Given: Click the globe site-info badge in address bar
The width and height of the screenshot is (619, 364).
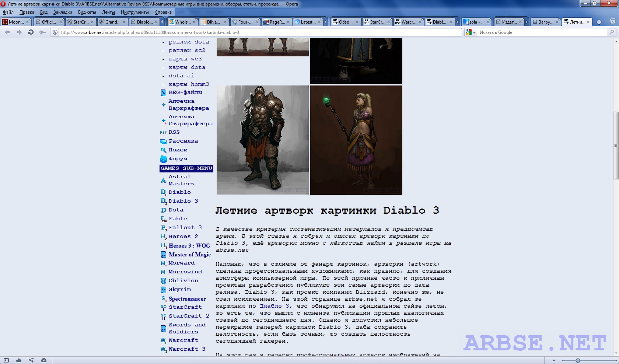Looking at the screenshot, I should click(x=55, y=32).
